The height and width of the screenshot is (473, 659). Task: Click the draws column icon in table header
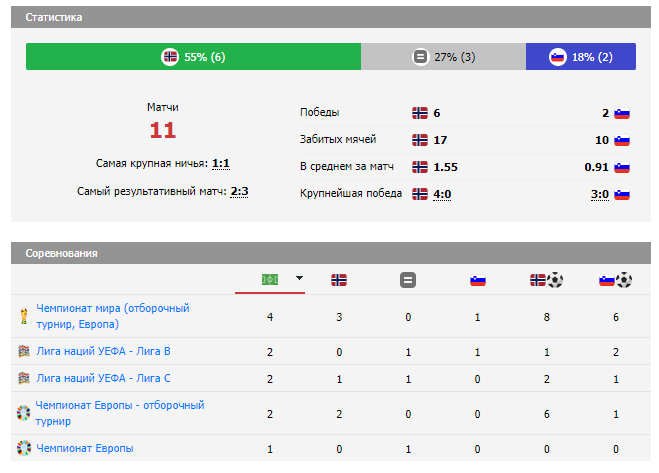pos(407,280)
